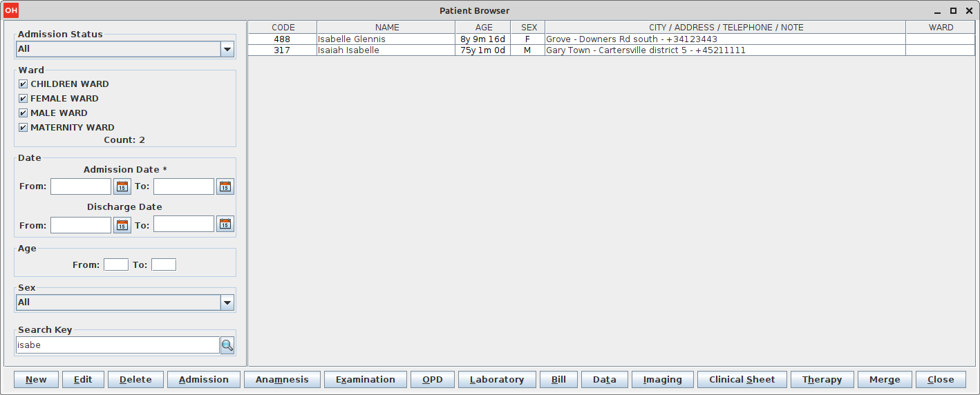
Task: Select patient row Isabelle Glennis
Action: (386, 39)
